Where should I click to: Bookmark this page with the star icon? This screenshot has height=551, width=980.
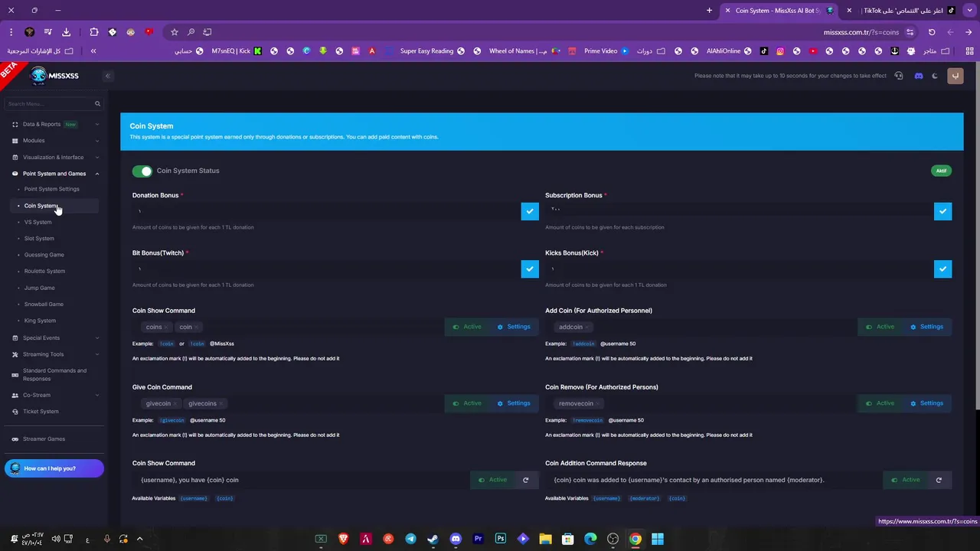click(175, 32)
